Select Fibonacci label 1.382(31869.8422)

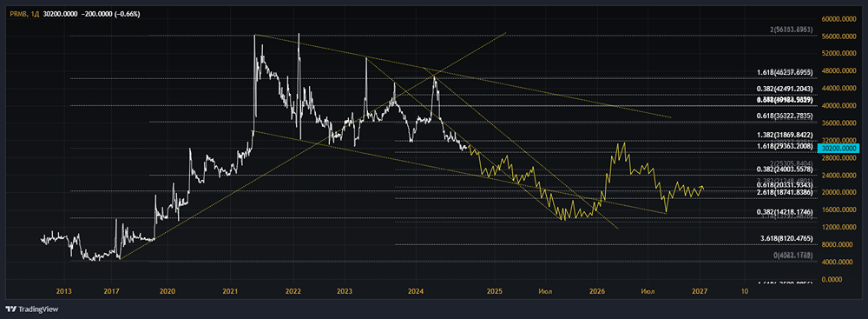[x=785, y=135]
